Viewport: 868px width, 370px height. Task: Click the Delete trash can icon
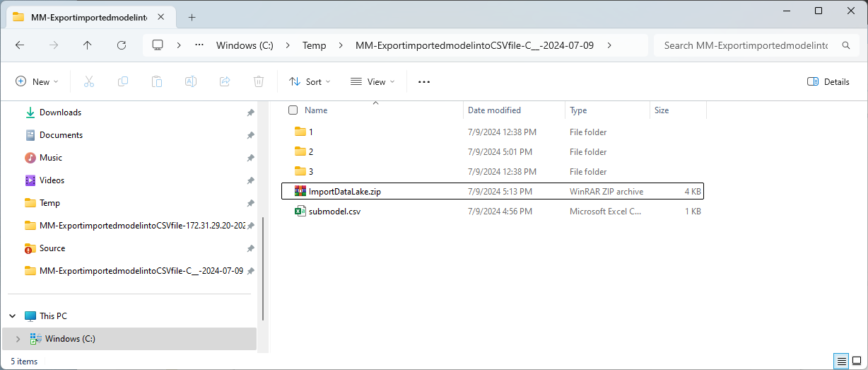(259, 81)
